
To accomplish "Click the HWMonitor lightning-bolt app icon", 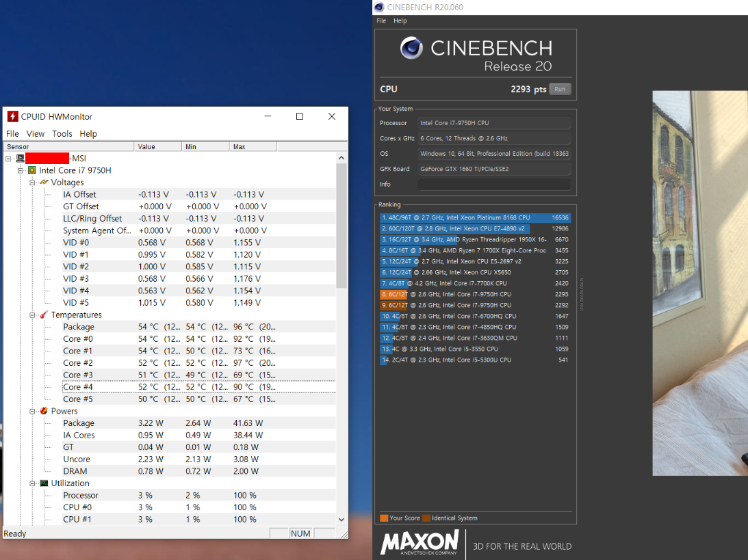I will [13, 116].
